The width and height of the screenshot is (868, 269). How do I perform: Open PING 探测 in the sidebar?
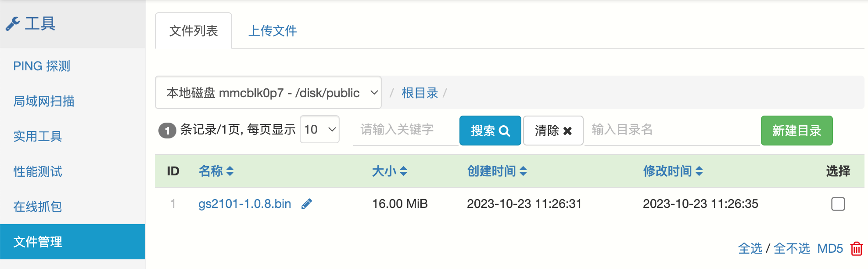pyautogui.click(x=42, y=66)
